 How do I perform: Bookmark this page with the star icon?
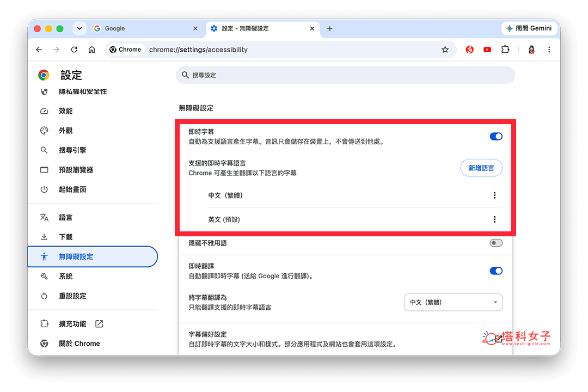[x=445, y=50]
